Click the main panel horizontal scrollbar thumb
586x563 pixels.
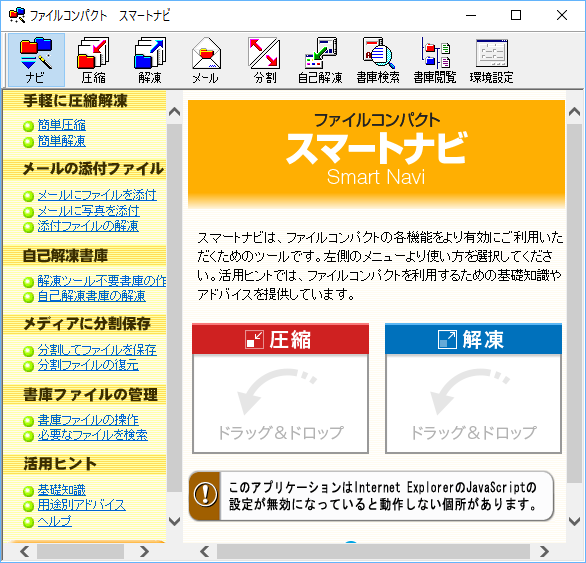[373, 551]
